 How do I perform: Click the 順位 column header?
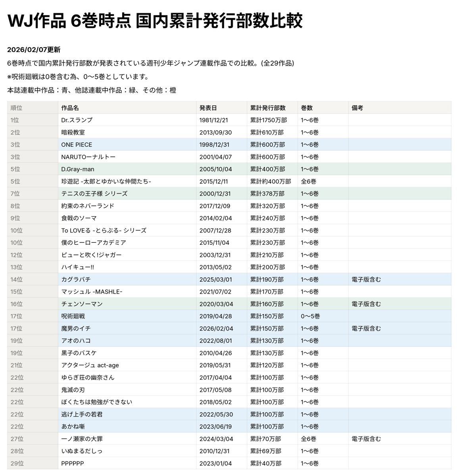click(x=33, y=108)
